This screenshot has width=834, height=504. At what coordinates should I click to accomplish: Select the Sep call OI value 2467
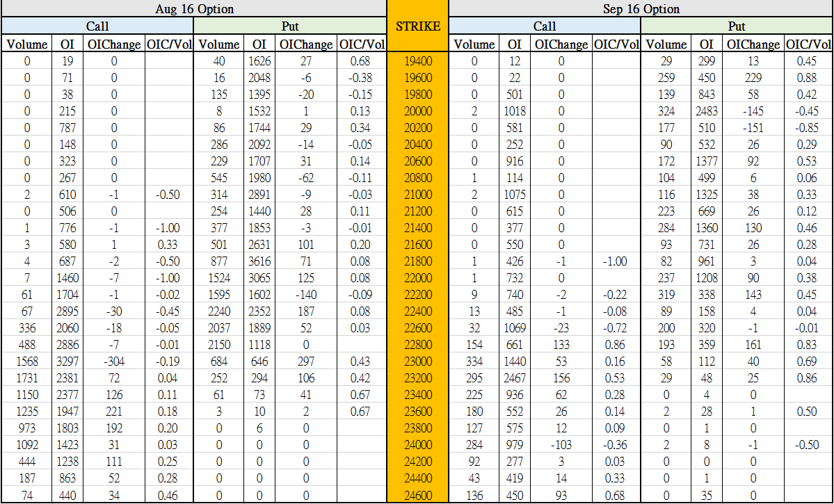[x=514, y=378]
